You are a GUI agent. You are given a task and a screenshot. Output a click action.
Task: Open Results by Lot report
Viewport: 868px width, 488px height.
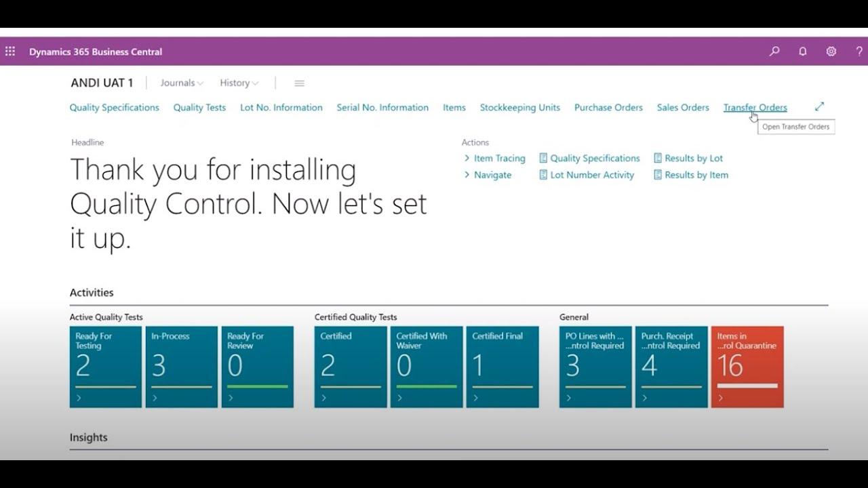694,158
